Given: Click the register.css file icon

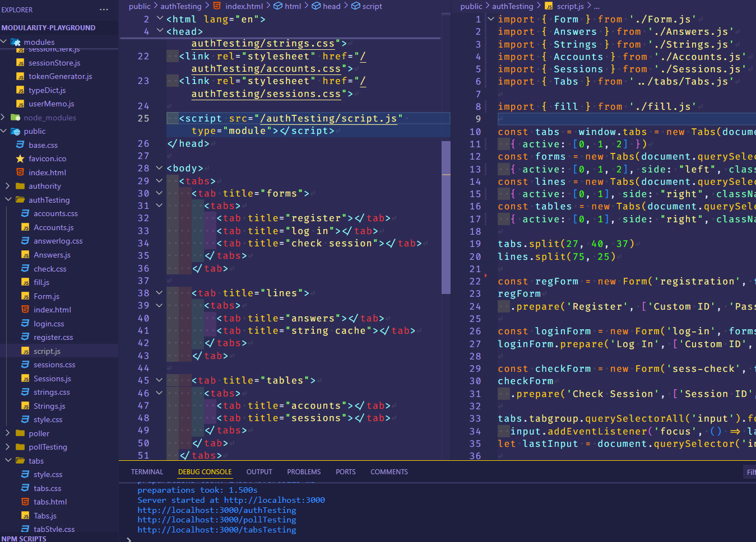Looking at the screenshot, I should [25, 337].
